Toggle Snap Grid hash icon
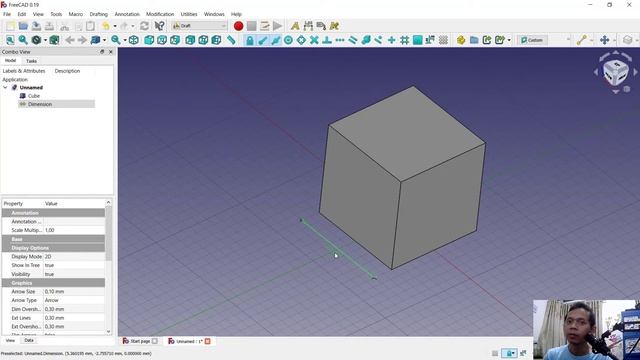The height and width of the screenshot is (360, 640). (404, 40)
